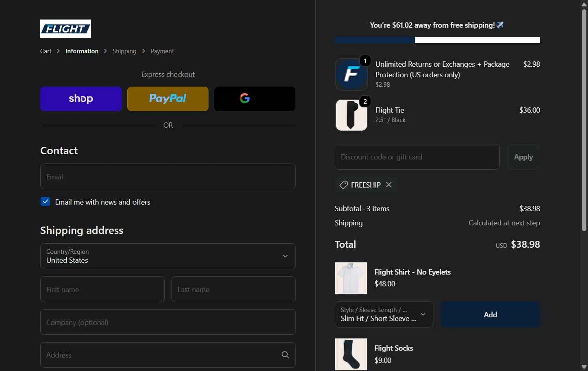Apply the discount code
Screen dimensions: 588x371
click(x=523, y=157)
